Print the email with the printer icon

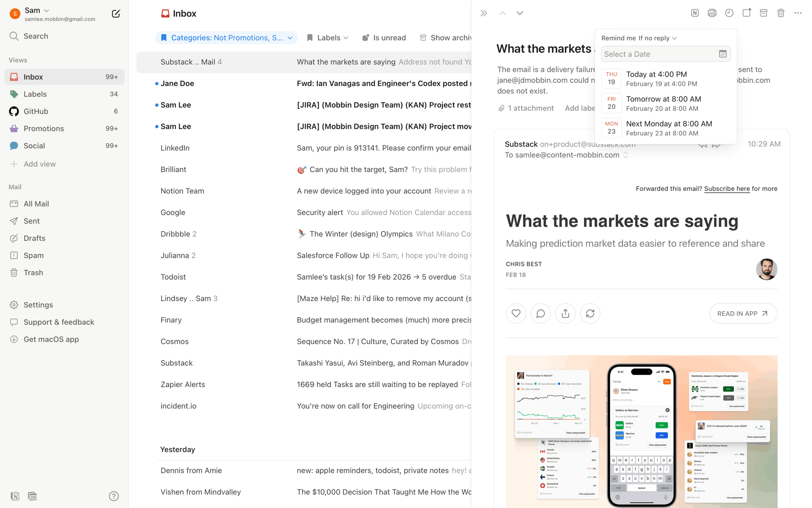(712, 13)
